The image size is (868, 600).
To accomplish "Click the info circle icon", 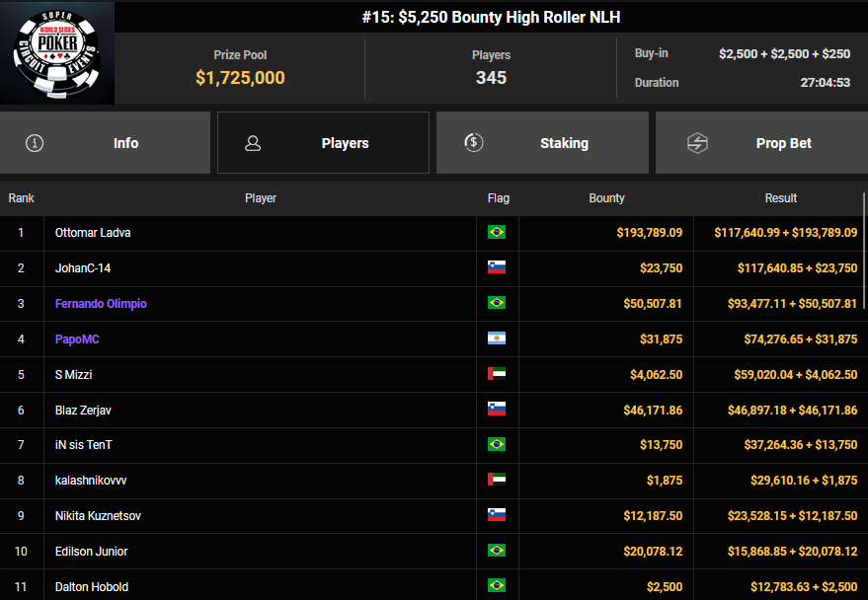I will [36, 143].
